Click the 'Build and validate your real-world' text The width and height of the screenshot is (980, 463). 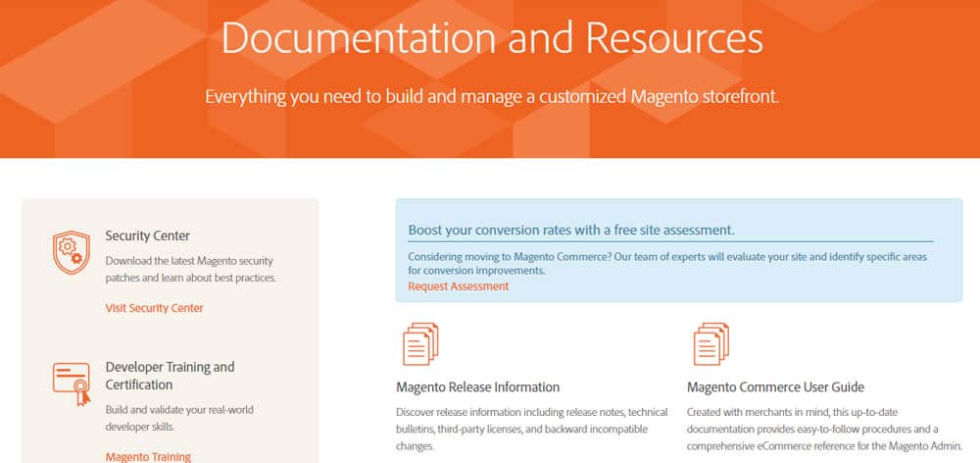(x=179, y=419)
